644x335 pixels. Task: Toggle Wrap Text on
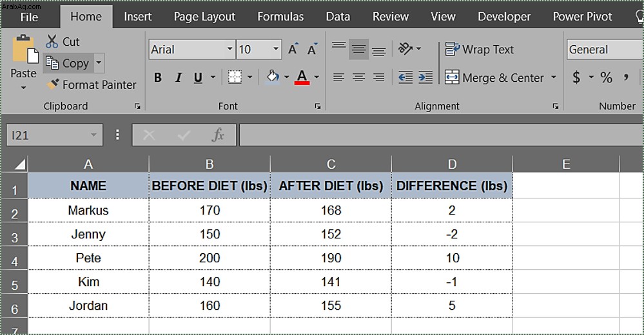click(480, 49)
